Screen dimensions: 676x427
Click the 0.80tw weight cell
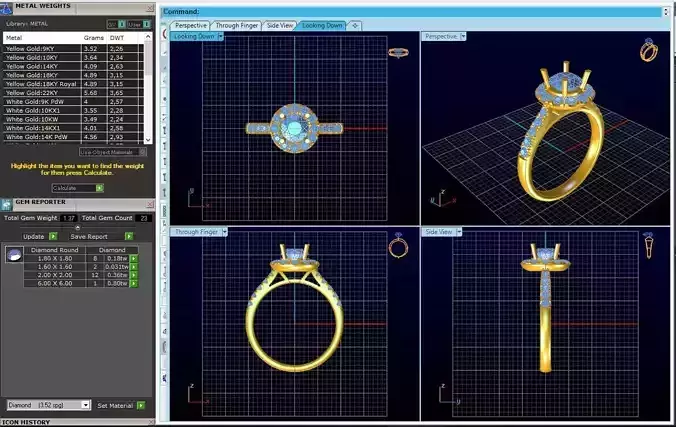(117, 283)
